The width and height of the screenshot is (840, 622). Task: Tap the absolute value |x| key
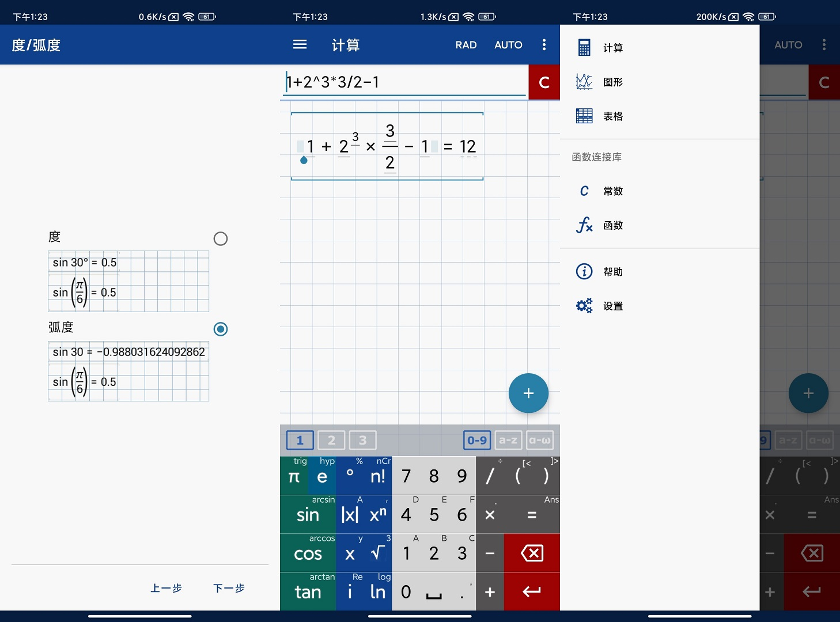350,514
